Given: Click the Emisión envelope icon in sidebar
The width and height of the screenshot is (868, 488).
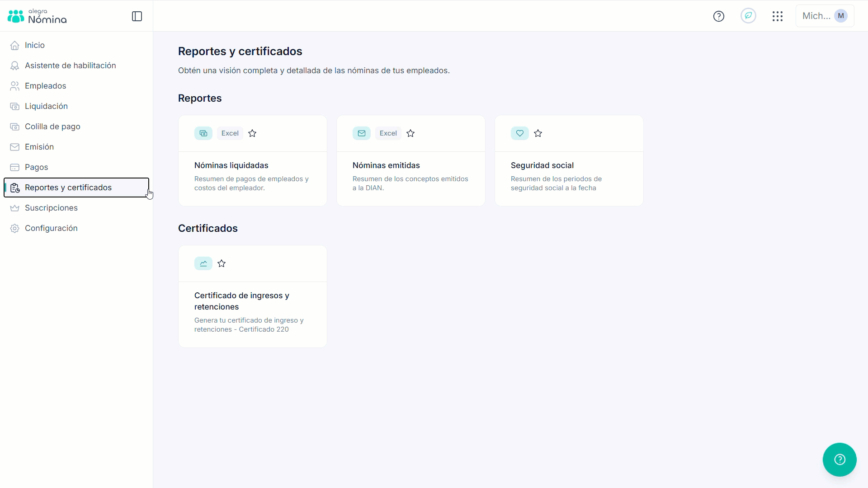Looking at the screenshot, I should click(15, 147).
